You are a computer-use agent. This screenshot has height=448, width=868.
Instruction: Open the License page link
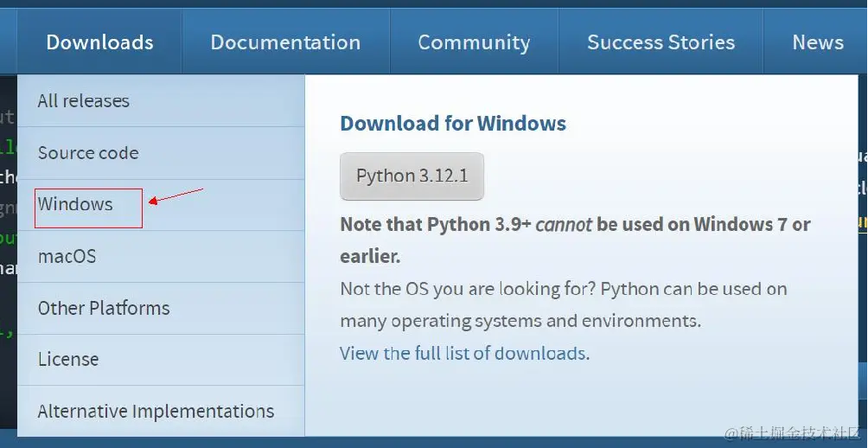coord(161,360)
